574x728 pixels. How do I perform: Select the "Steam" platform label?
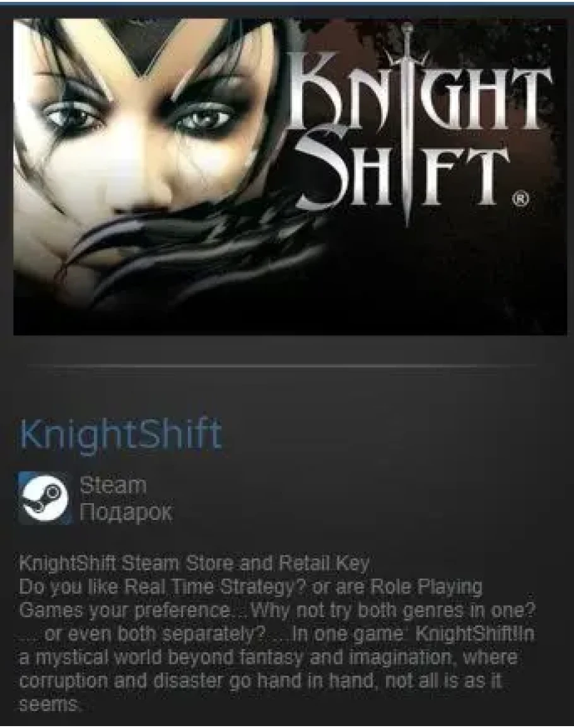click(113, 485)
